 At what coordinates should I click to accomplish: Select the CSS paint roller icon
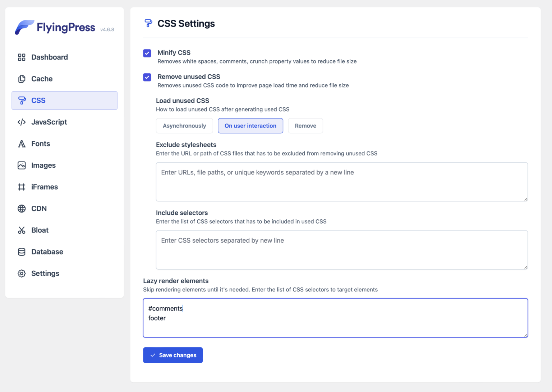click(x=22, y=101)
